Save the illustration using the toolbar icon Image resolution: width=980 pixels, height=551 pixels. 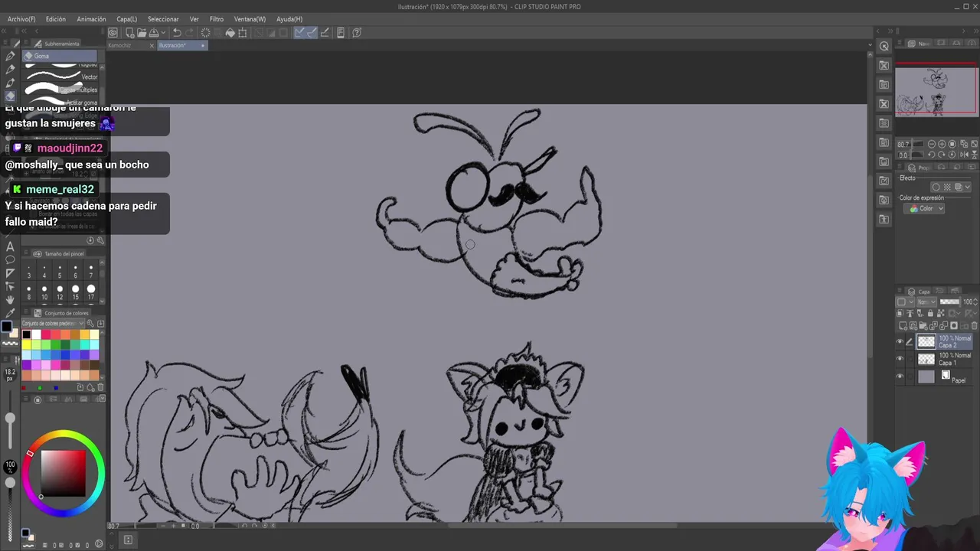[153, 32]
